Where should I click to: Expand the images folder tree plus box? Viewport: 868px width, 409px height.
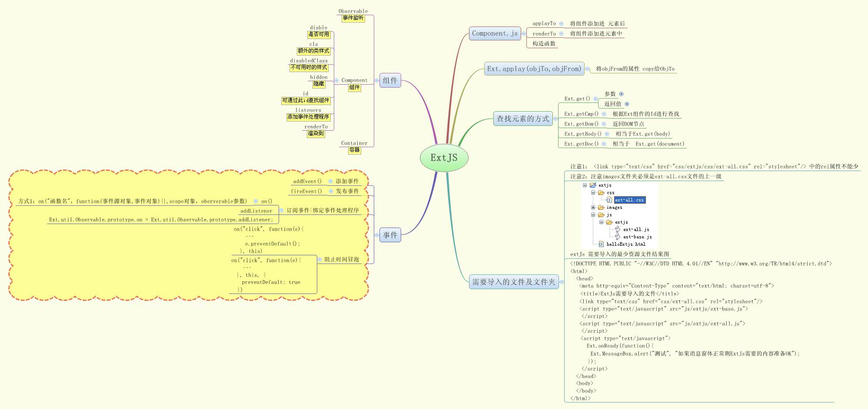coord(593,208)
